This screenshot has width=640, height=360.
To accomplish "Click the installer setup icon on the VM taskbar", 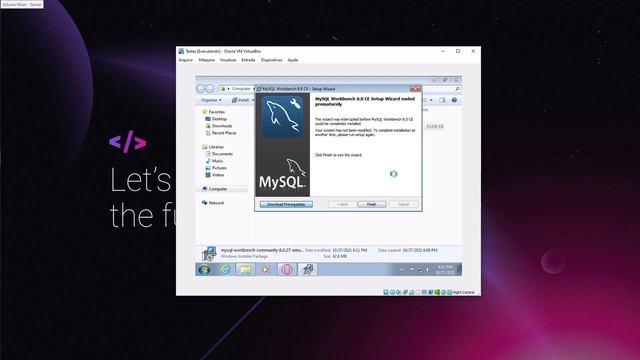I will pos(307,269).
